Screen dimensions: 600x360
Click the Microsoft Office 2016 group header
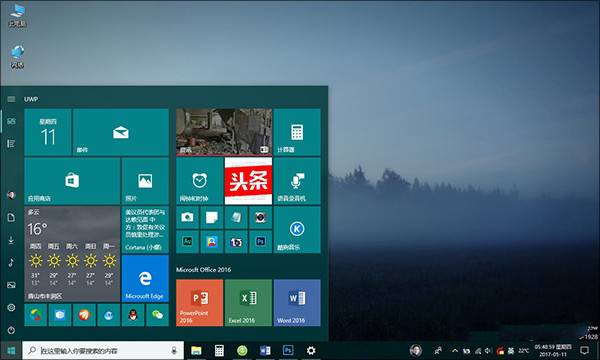pyautogui.click(x=204, y=270)
